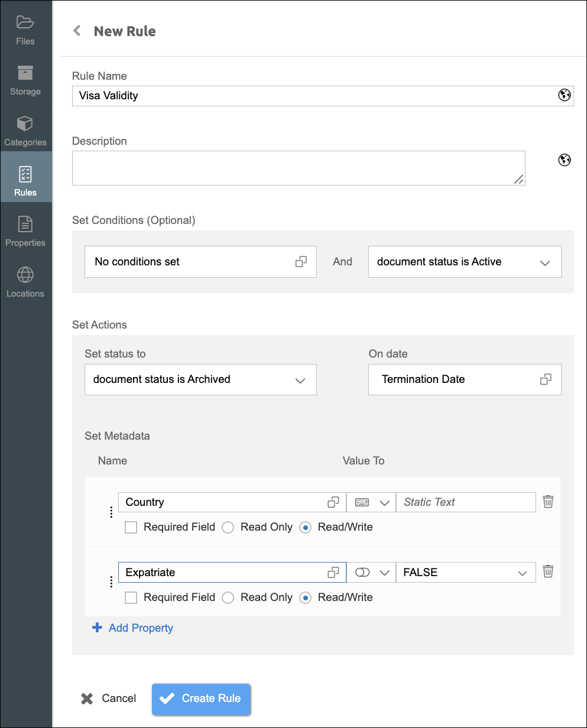Click the globe icon in Rule Name field
The image size is (587, 728).
pyautogui.click(x=565, y=95)
